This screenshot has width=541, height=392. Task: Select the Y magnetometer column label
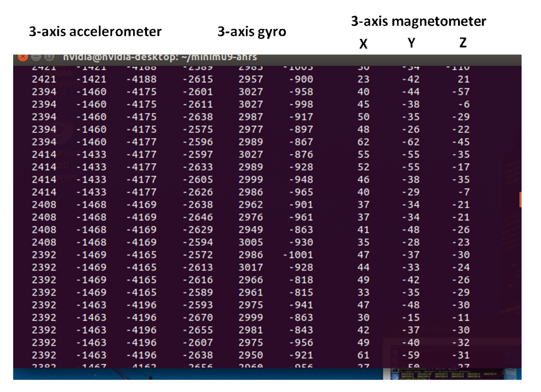pyautogui.click(x=411, y=43)
